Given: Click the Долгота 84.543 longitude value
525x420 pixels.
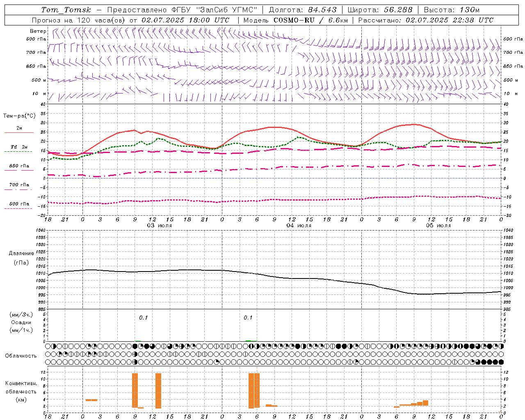Looking at the screenshot, I should point(303,10).
